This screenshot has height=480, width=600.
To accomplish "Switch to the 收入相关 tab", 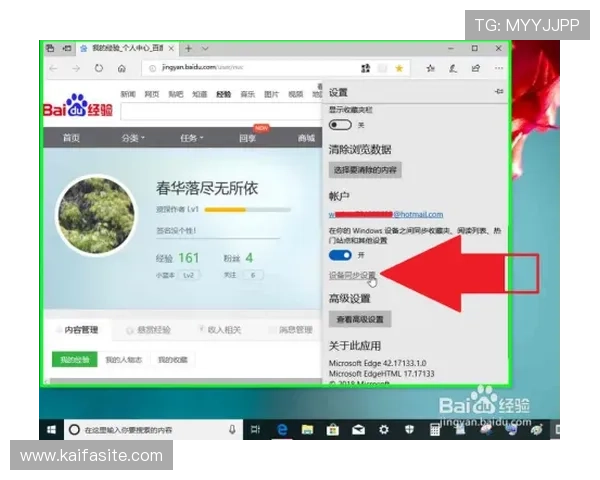I will (220, 330).
